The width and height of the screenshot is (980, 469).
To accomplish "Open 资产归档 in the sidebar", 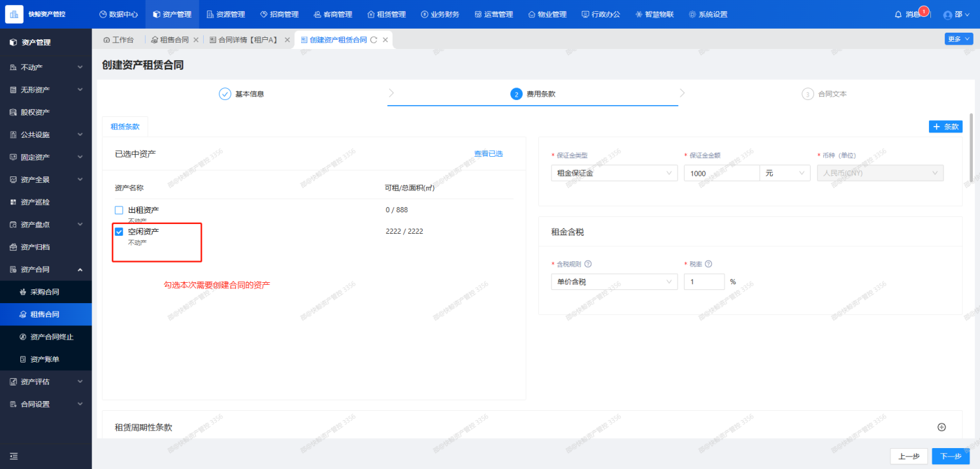I will [x=46, y=247].
